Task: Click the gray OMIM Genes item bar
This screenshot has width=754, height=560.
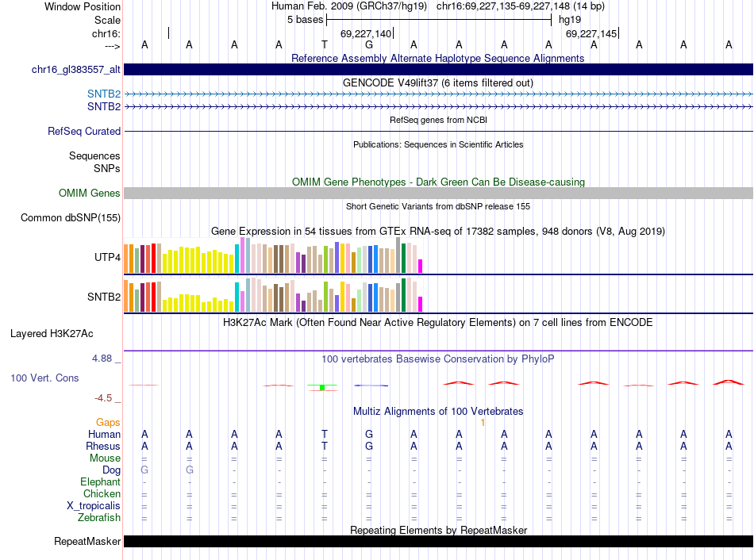Action: [x=438, y=194]
